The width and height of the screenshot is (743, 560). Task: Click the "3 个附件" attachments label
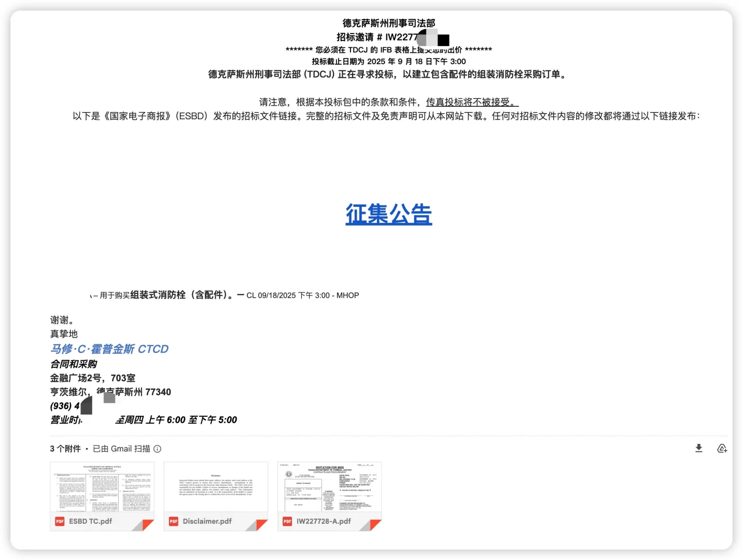click(x=65, y=449)
